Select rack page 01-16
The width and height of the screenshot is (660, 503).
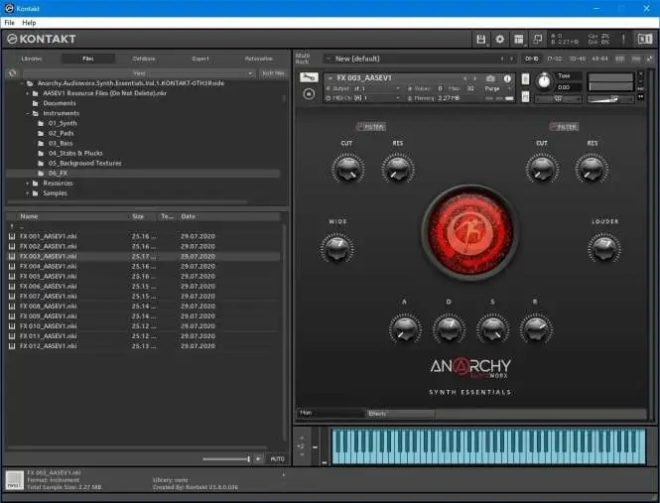[532, 59]
